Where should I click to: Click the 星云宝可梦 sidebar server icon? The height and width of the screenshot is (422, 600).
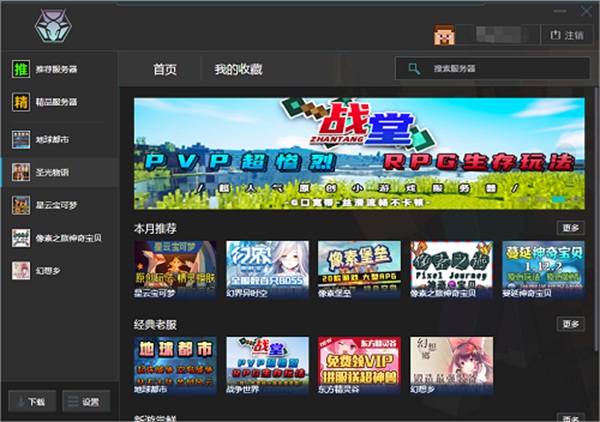[21, 205]
